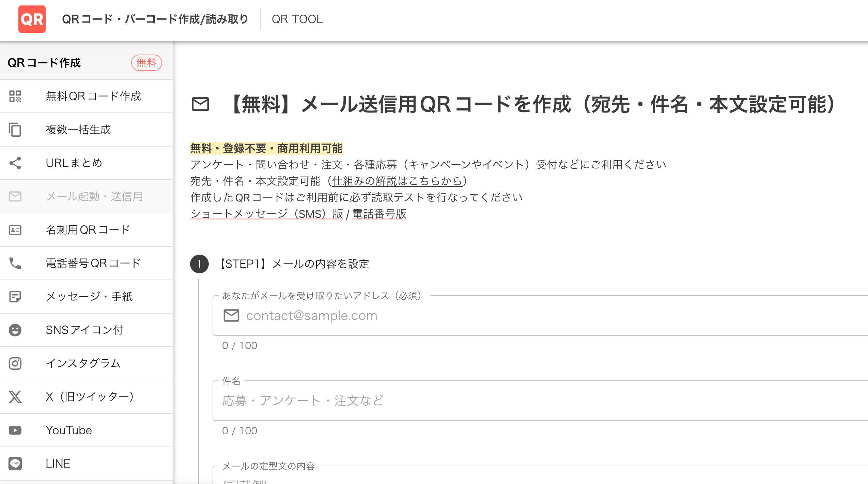Select the QR TOOL header menu item
This screenshot has height=484, width=868.
(297, 19)
